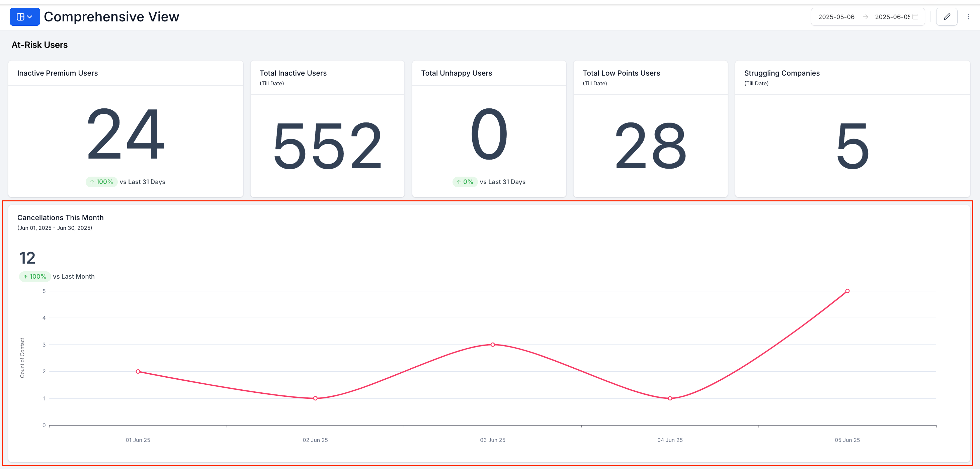
Task: Click the Comprehensive View page title
Action: point(111,17)
